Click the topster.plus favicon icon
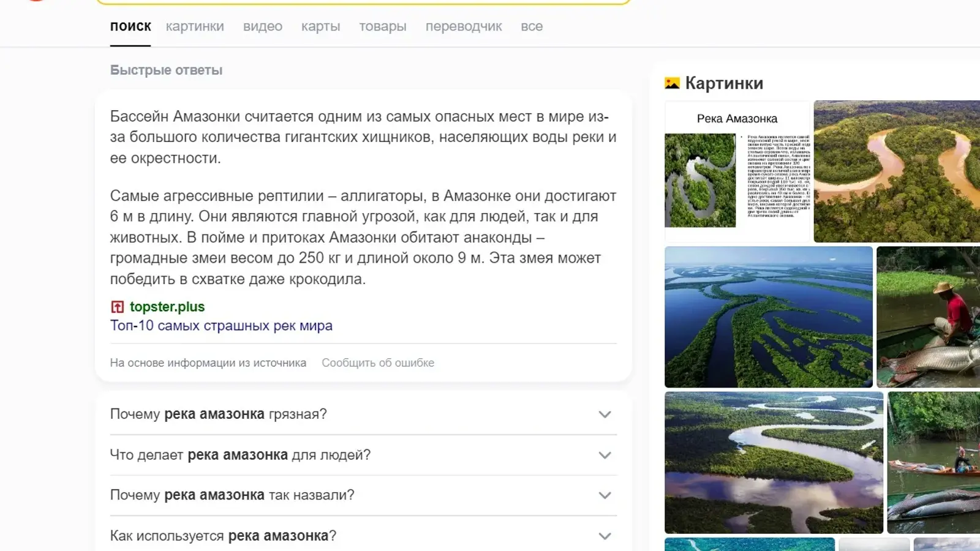 click(117, 307)
